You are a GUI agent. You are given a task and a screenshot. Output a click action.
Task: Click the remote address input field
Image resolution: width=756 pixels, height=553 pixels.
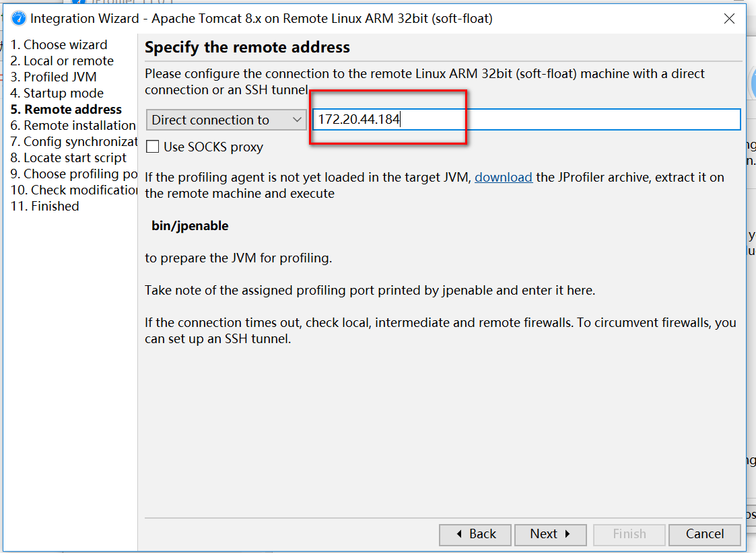[526, 120]
